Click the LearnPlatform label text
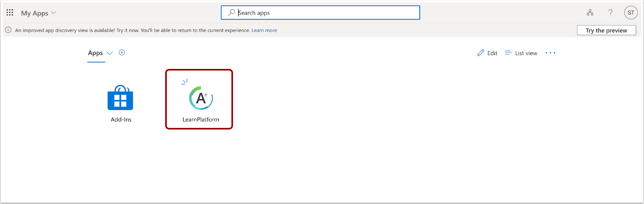 click(x=201, y=120)
